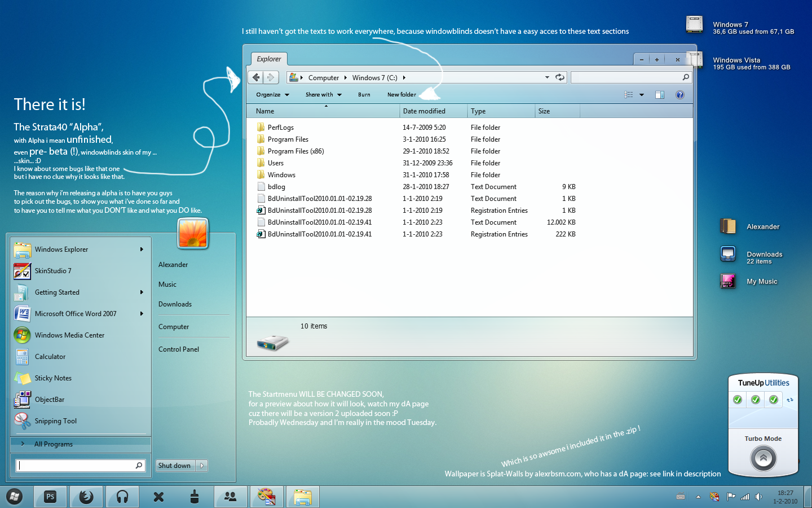Click the X icon on the taskbar

pyautogui.click(x=158, y=497)
